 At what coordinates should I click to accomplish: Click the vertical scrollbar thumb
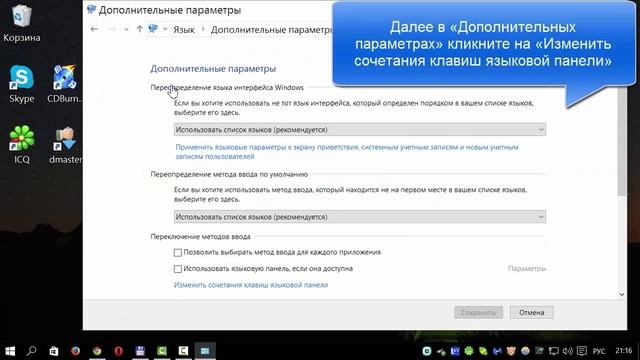click(x=622, y=141)
